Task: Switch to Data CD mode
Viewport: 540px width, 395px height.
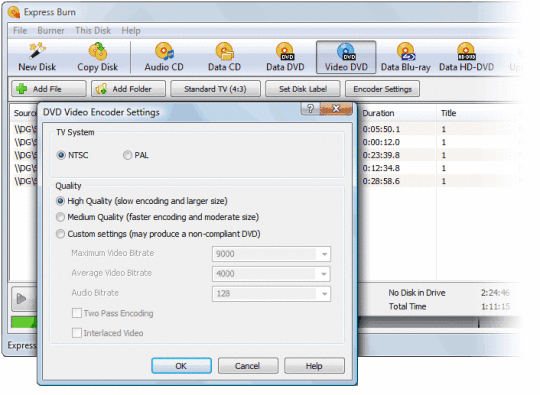Action: (x=225, y=57)
